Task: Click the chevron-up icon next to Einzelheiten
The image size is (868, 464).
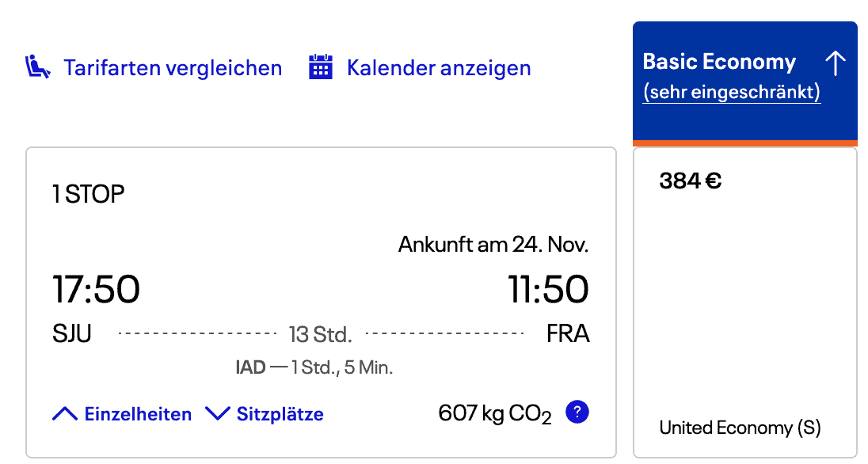Action: pos(64,414)
